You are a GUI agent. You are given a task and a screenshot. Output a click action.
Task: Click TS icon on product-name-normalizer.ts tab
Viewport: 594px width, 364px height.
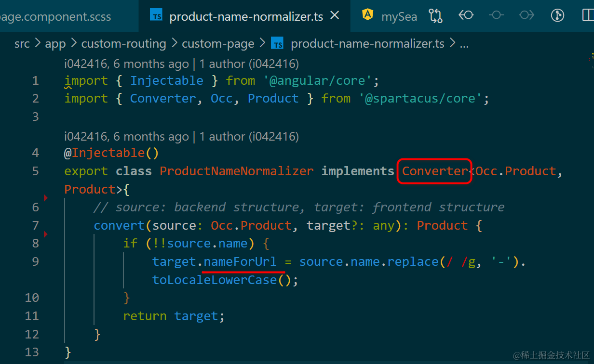[156, 16]
